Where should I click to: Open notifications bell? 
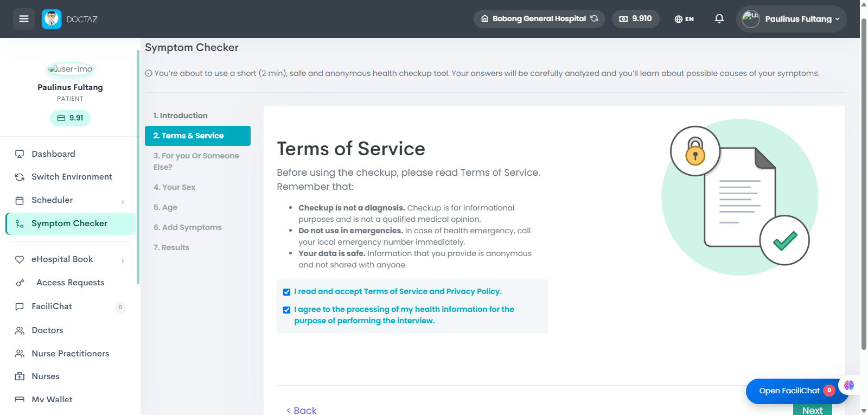tap(719, 18)
